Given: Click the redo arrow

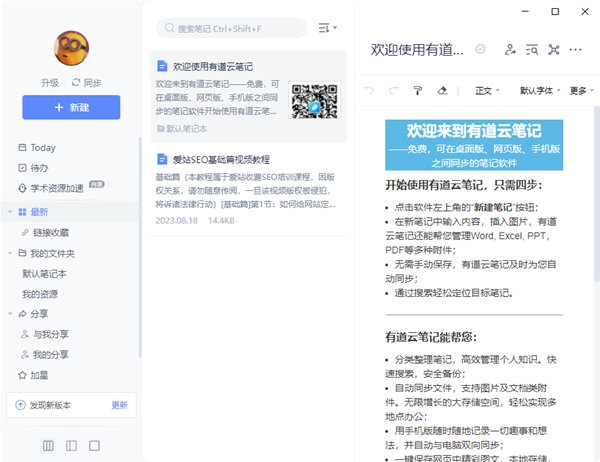Looking at the screenshot, I should [x=393, y=90].
